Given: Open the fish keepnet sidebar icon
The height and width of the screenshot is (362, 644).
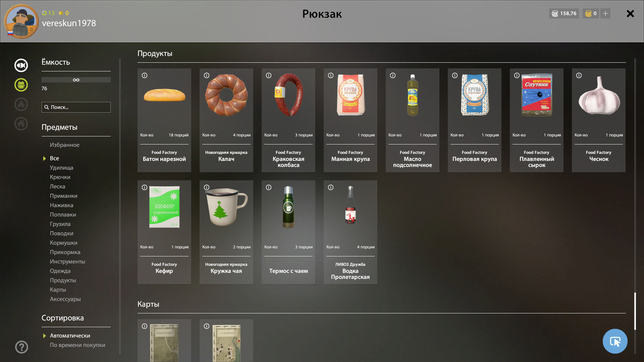Looking at the screenshot, I should click(21, 65).
